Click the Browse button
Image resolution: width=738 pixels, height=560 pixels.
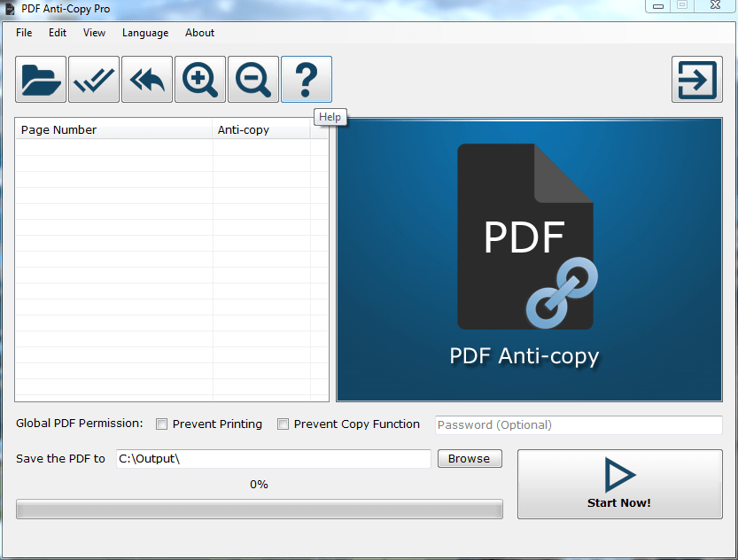point(470,459)
